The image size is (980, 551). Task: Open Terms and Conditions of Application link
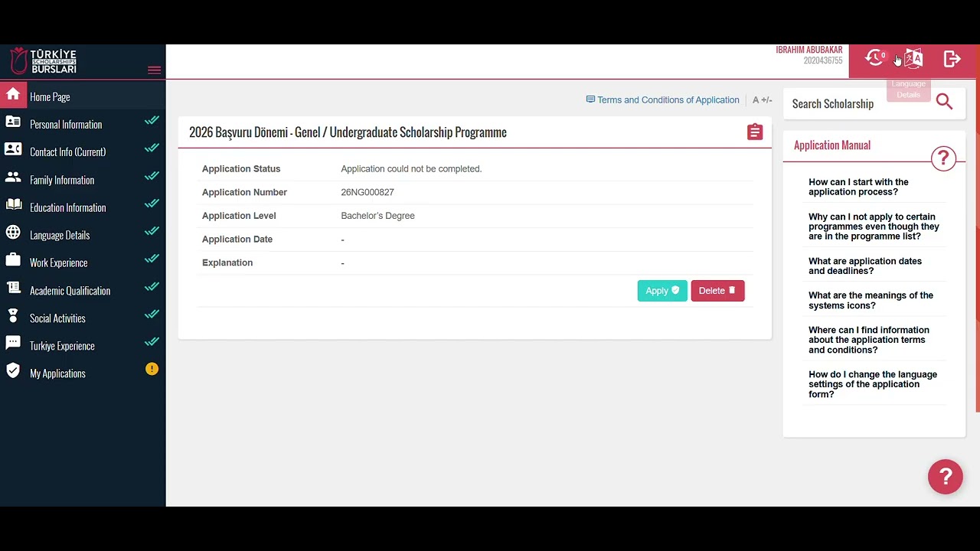(662, 100)
